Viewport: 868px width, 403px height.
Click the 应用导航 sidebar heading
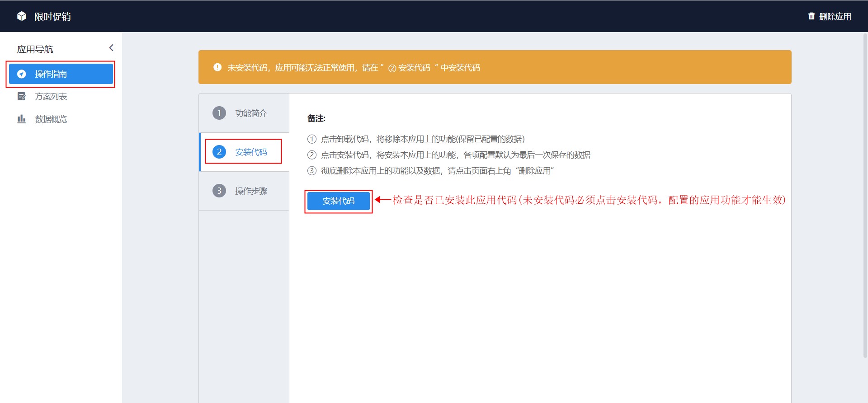click(x=35, y=49)
